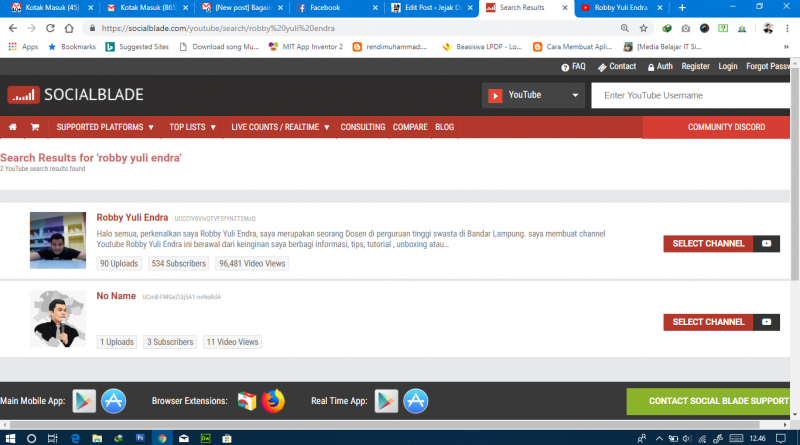
Task: Click the 96,481 Video Views badge
Action: coord(252,263)
